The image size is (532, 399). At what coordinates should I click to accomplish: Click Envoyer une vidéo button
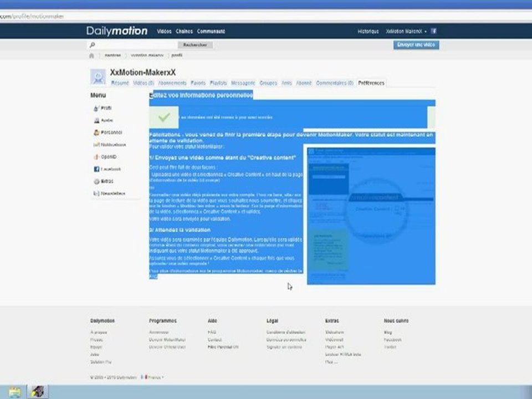point(416,45)
